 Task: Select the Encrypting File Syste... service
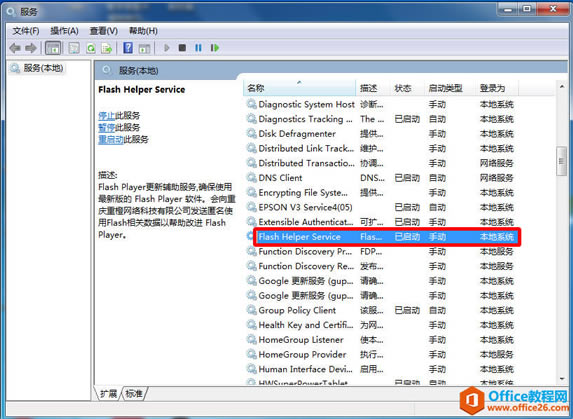tap(382, 193)
